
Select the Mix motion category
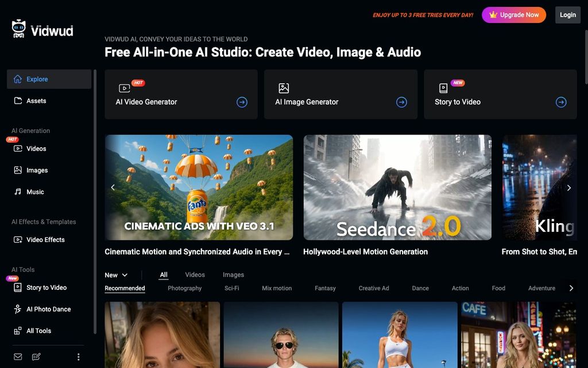[x=277, y=289]
